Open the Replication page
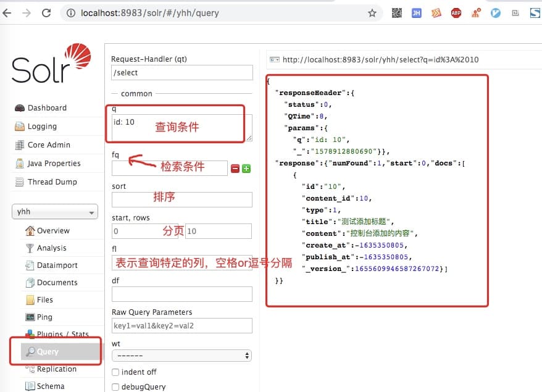542x392 pixels. [x=57, y=369]
